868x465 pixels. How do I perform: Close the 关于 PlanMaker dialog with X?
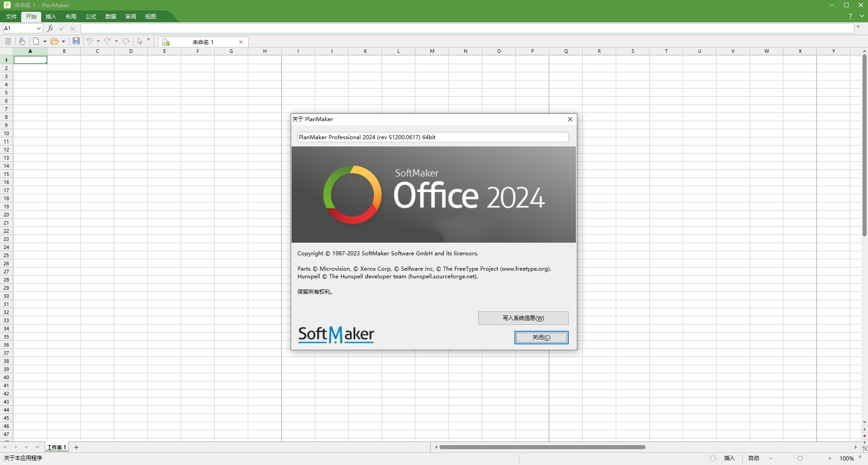click(570, 119)
